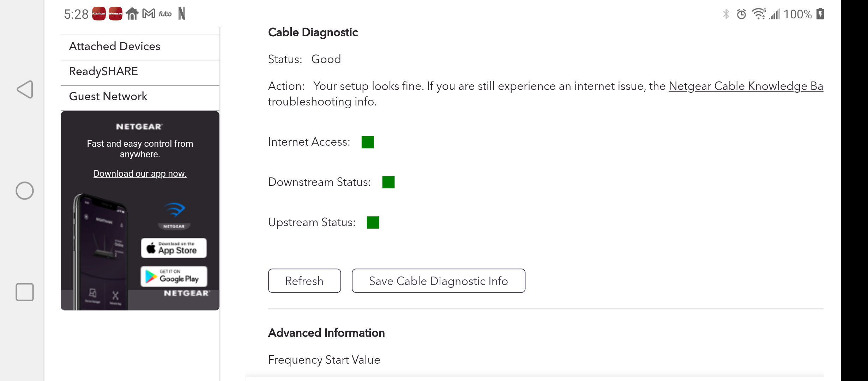Tap the fubo notification icon

(165, 14)
